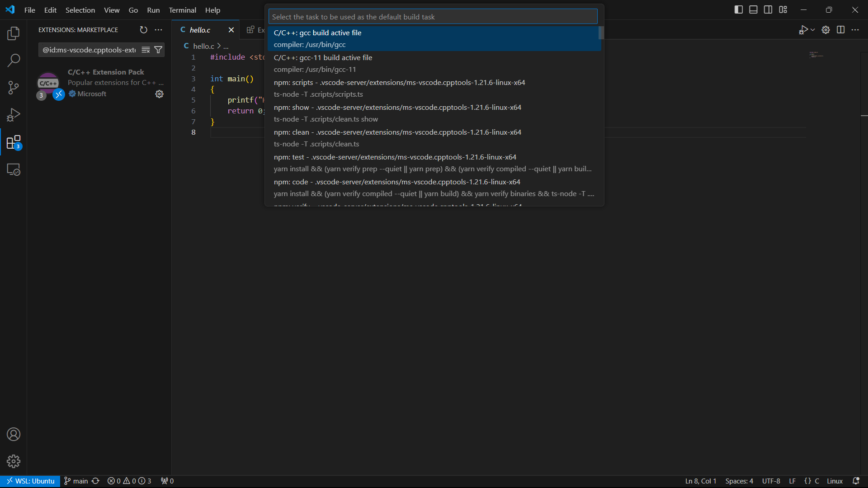Image resolution: width=868 pixels, height=488 pixels.
Task: Click WSL: Ubuntu remote status button
Action: pos(30,481)
